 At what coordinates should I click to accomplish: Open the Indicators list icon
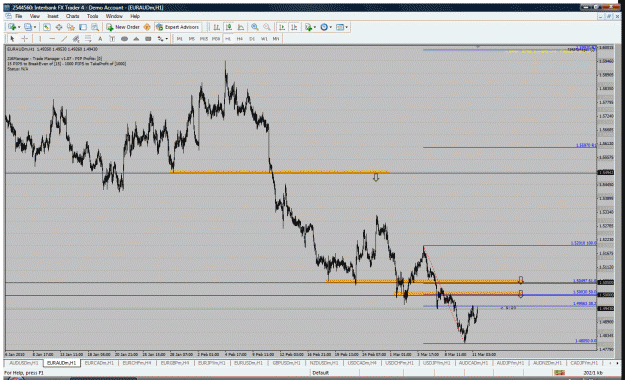pos(308,27)
